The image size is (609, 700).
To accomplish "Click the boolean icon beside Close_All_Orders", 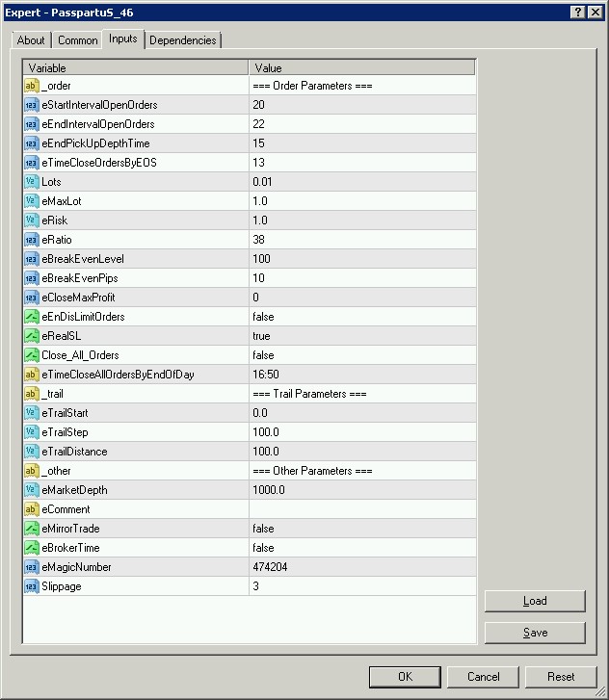I will (x=31, y=355).
